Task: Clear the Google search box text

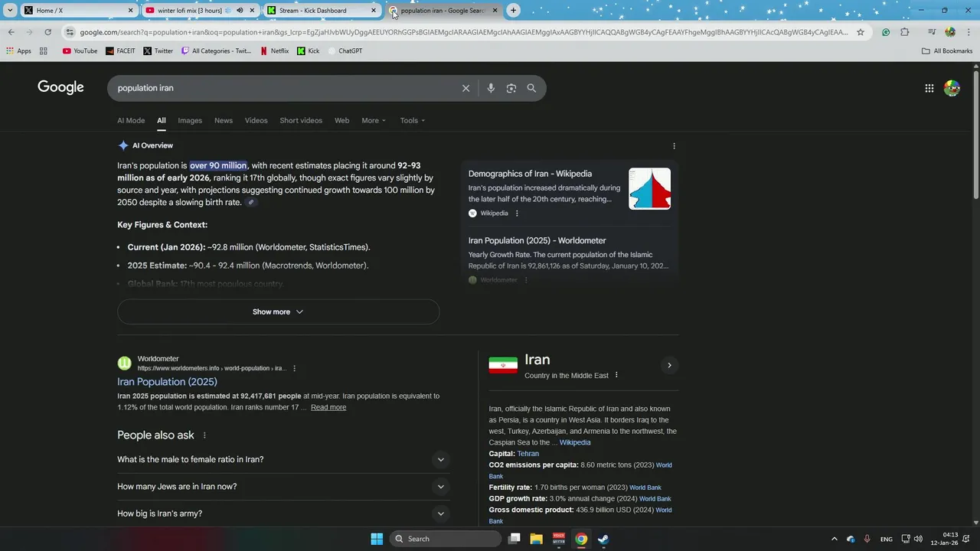Action: point(465,88)
